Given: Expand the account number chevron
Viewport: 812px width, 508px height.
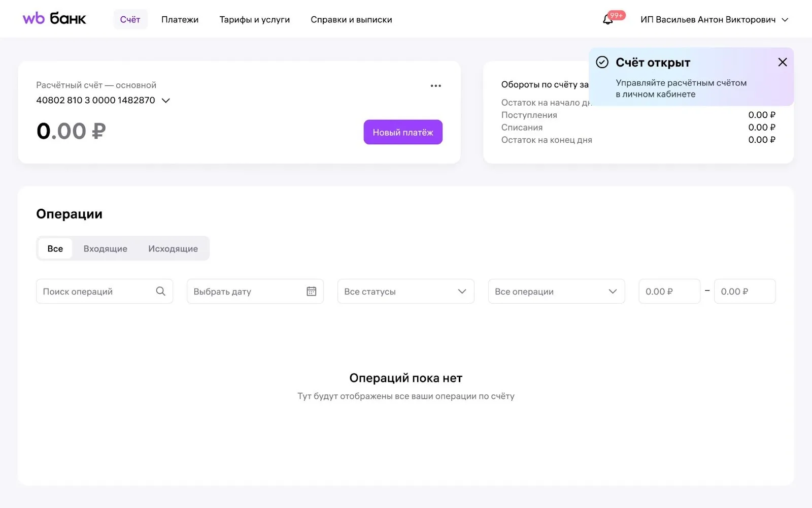Looking at the screenshot, I should (165, 101).
